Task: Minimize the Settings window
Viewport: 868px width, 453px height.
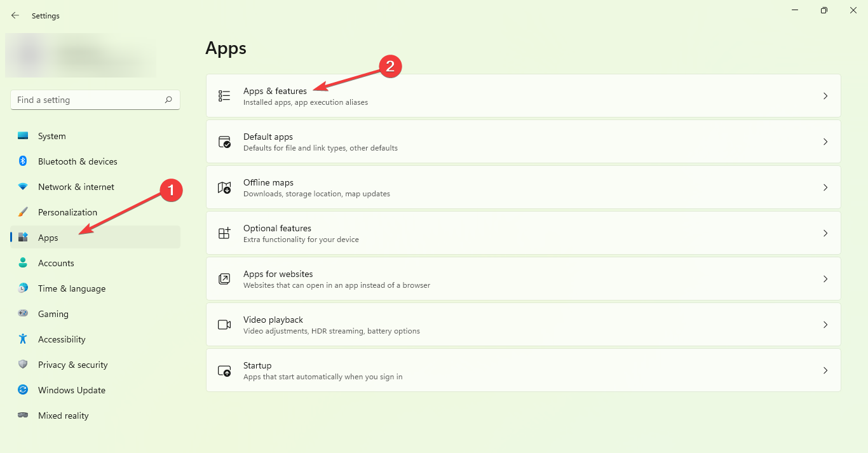Action: [x=795, y=10]
